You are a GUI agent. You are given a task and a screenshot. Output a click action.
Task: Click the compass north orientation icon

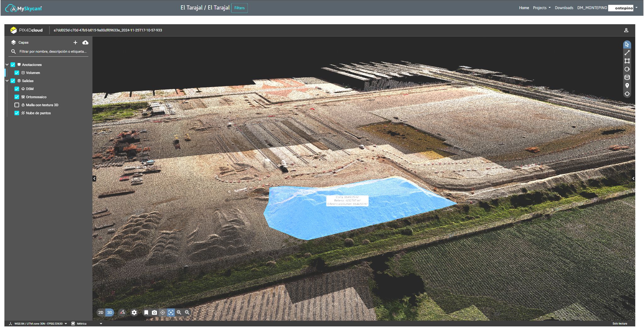click(123, 312)
